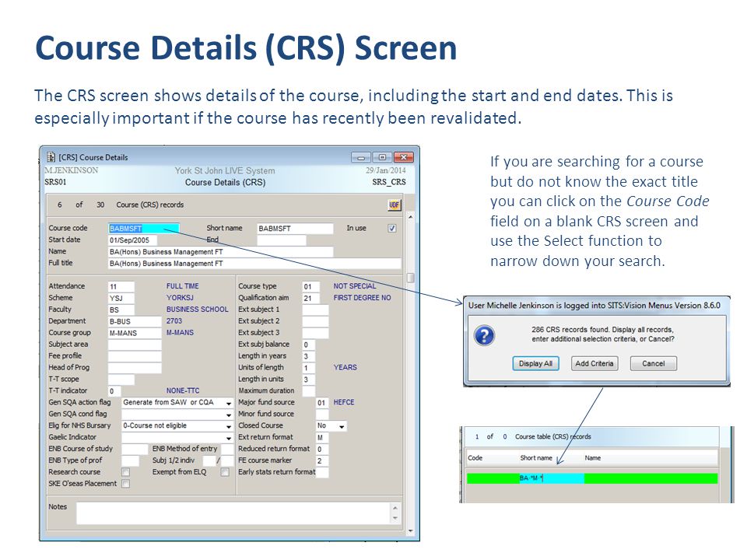Click the Fee profile field
747x560 pixels.
[135, 356]
